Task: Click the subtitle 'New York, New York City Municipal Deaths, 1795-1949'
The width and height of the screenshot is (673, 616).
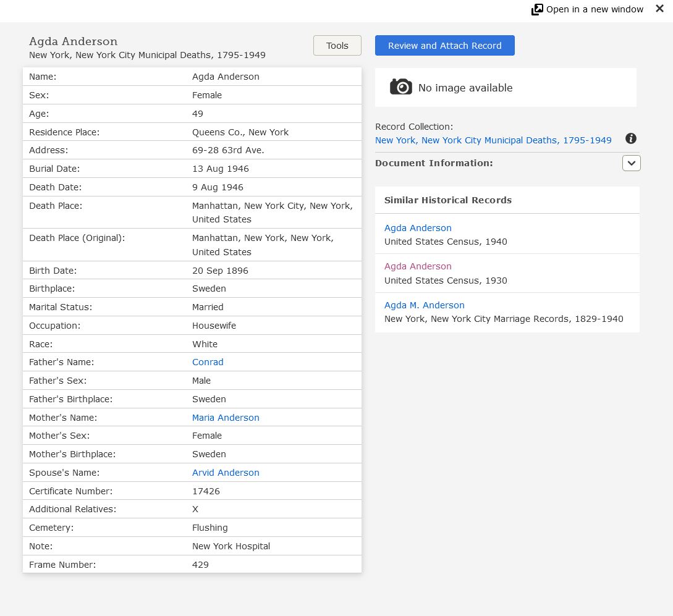Action: point(147,55)
